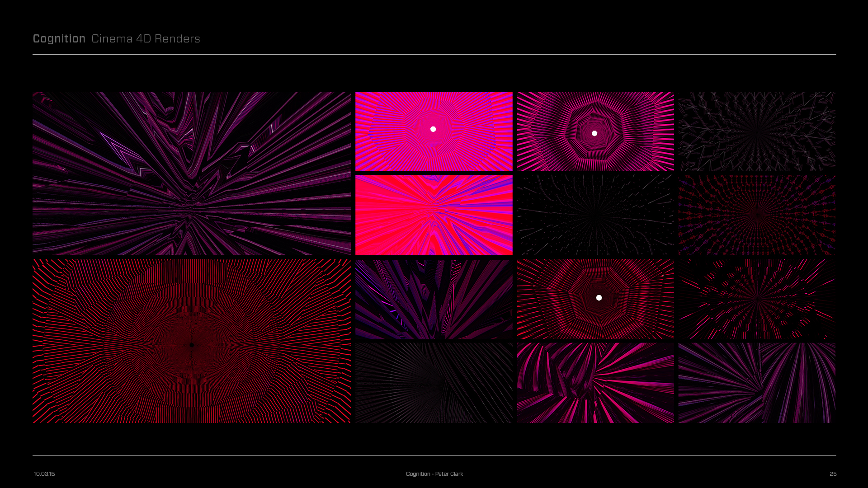Click the large red concentric lines render
Image resolution: width=868 pixels, height=488 pixels.
(192, 341)
